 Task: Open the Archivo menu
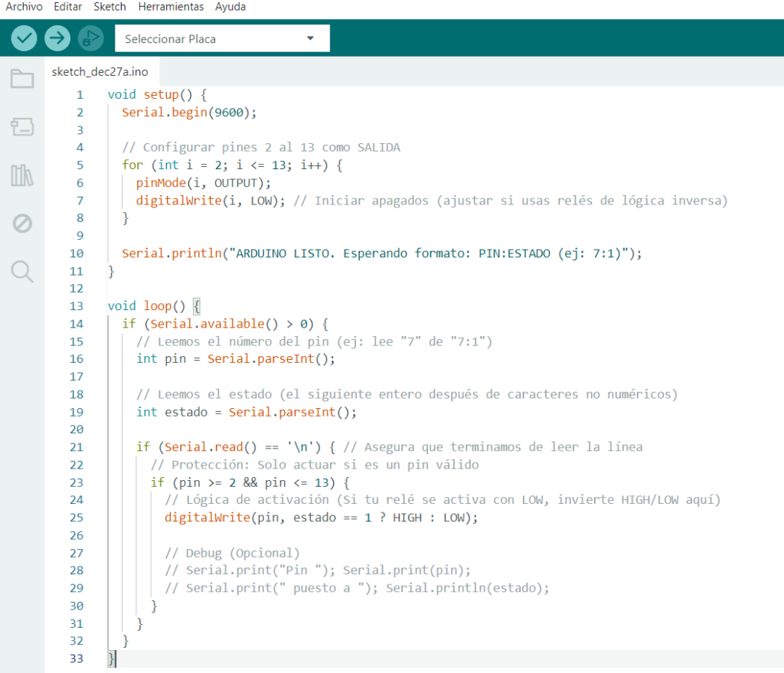[x=24, y=7]
